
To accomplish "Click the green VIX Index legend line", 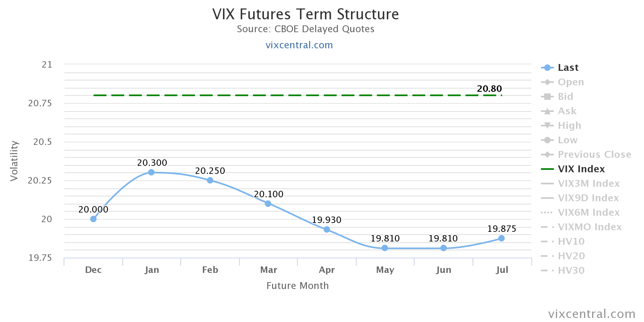I will click(547, 169).
